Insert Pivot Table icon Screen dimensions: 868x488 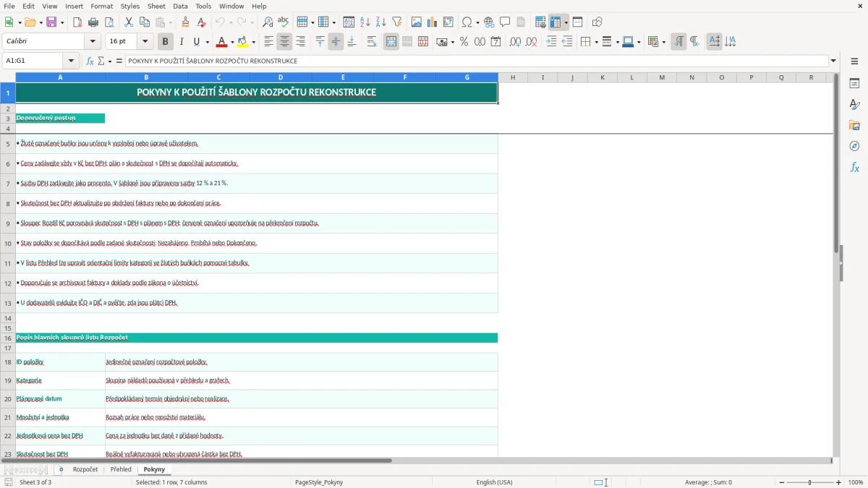coord(448,22)
